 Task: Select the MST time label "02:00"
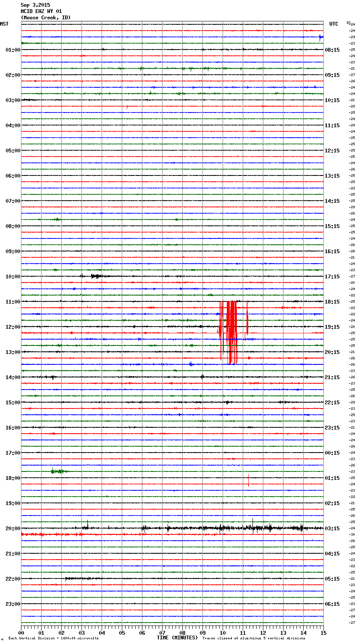13,75
